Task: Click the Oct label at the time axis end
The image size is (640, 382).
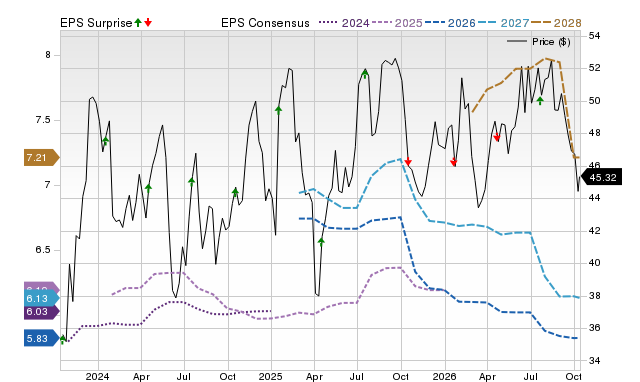Action: 573,376
